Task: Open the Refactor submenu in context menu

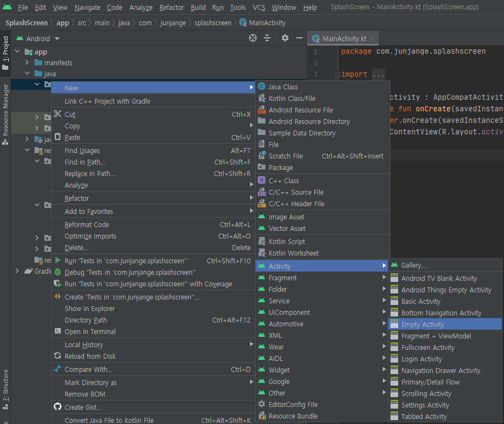Action: (153, 199)
